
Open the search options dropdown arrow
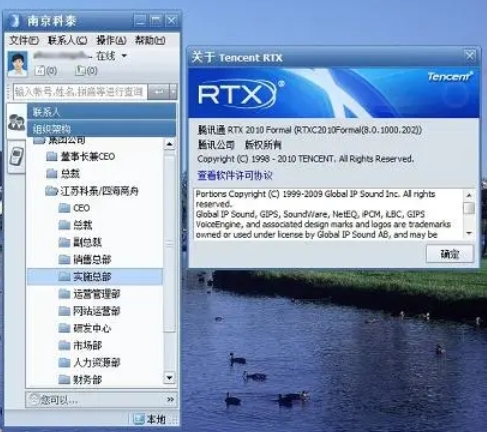pyautogui.click(x=173, y=91)
